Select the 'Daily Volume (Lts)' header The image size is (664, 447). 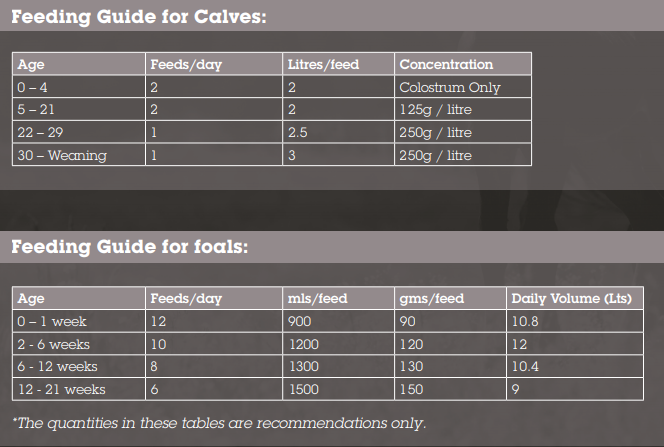pos(575,298)
